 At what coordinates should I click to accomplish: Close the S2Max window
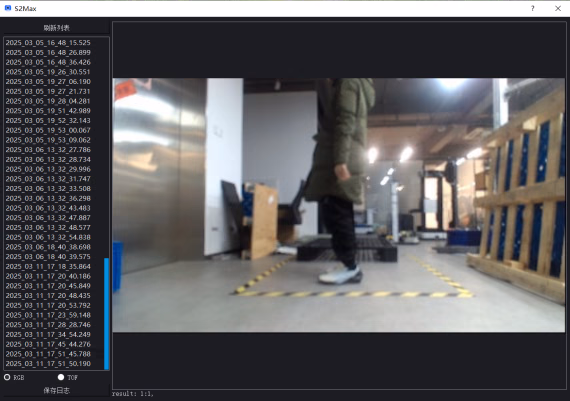click(558, 8)
